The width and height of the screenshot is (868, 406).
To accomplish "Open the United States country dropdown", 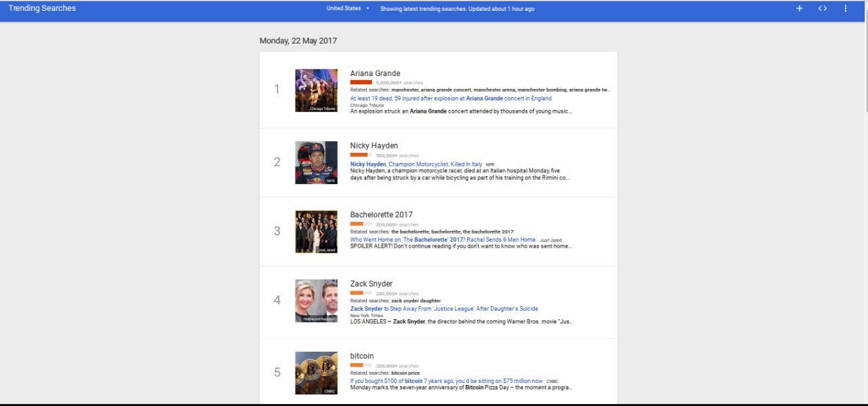I will click(348, 9).
